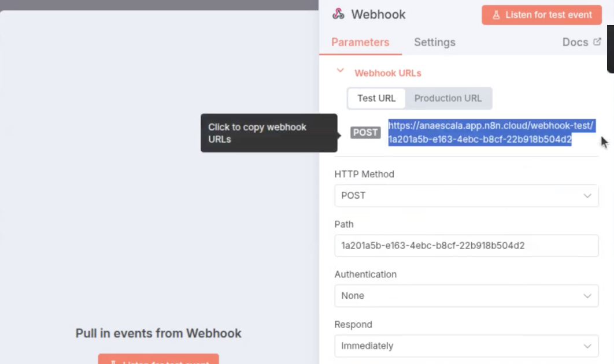Open the Authentication dropdown set to None

[x=467, y=296]
